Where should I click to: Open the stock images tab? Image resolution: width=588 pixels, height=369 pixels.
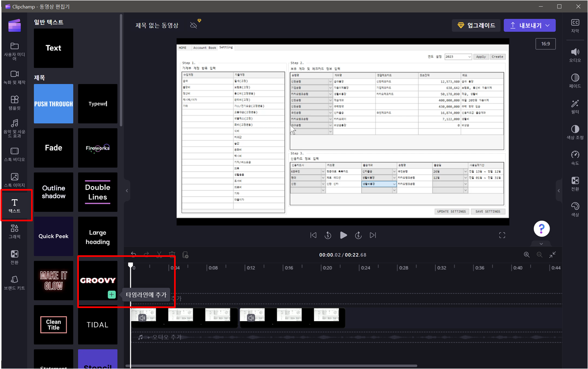[14, 180]
